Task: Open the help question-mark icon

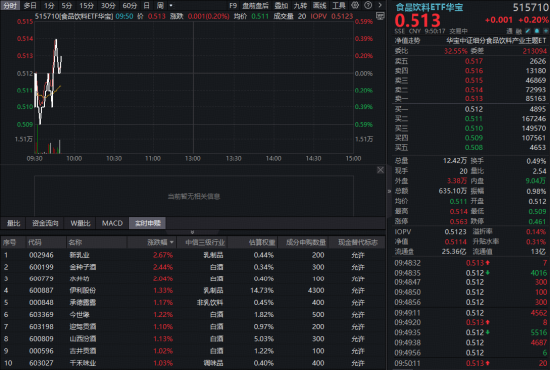Action: coord(368,5)
